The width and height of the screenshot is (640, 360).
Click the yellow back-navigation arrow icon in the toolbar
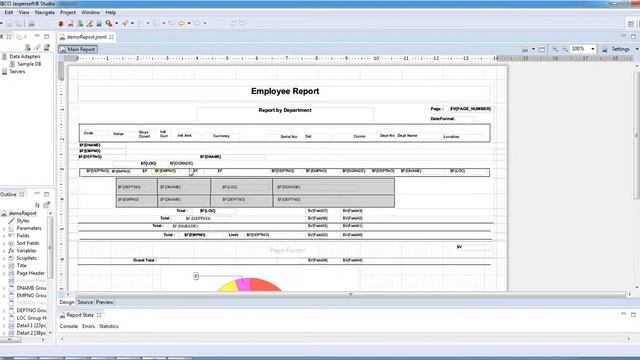coord(181,24)
